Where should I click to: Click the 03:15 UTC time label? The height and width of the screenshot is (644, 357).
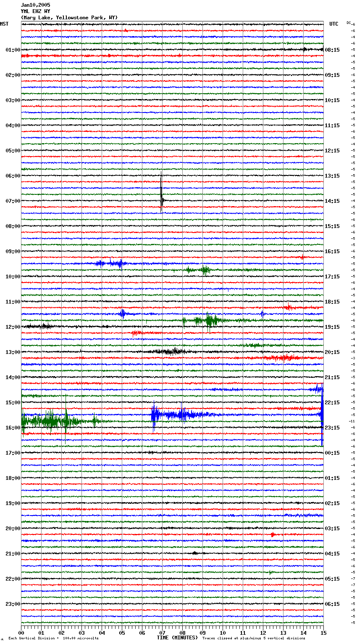[x=332, y=529]
